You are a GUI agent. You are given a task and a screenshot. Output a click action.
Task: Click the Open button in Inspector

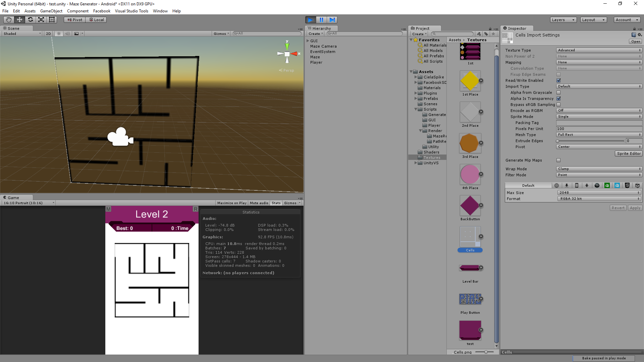point(636,42)
